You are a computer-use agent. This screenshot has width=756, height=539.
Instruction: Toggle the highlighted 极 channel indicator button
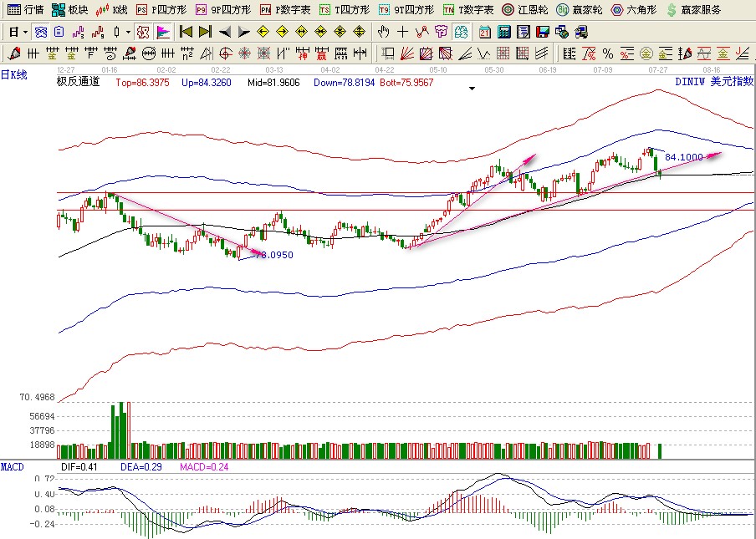tap(143, 33)
